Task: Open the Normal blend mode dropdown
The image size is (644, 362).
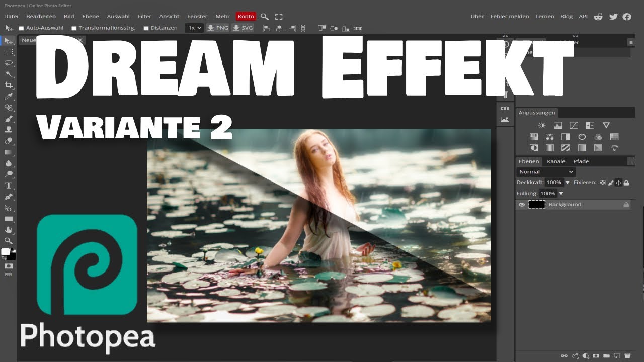Action: tap(546, 172)
